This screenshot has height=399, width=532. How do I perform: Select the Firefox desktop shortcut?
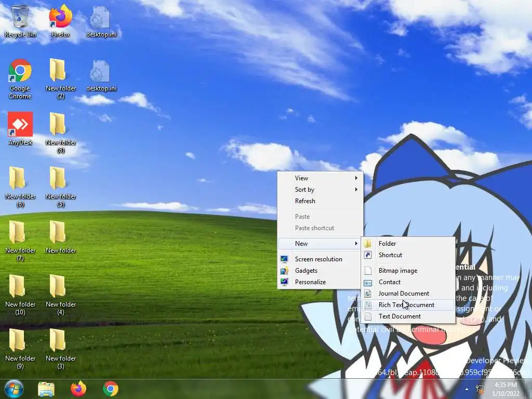tap(60, 21)
